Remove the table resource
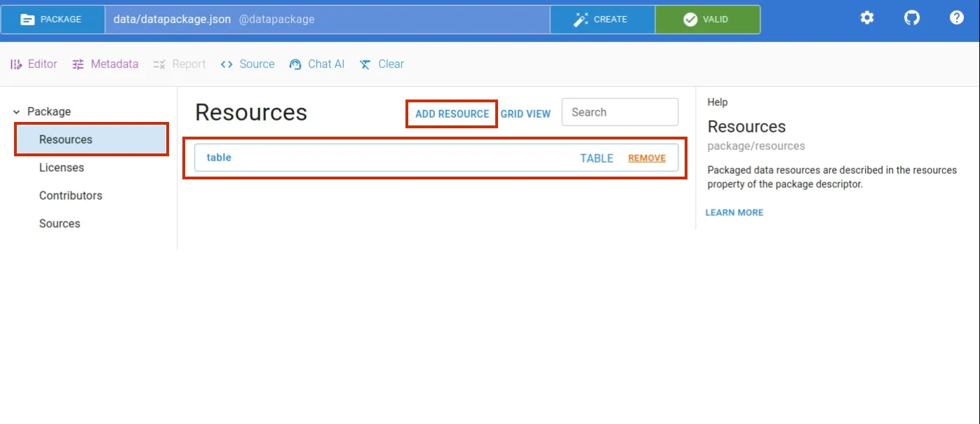980x424 pixels. [646, 158]
